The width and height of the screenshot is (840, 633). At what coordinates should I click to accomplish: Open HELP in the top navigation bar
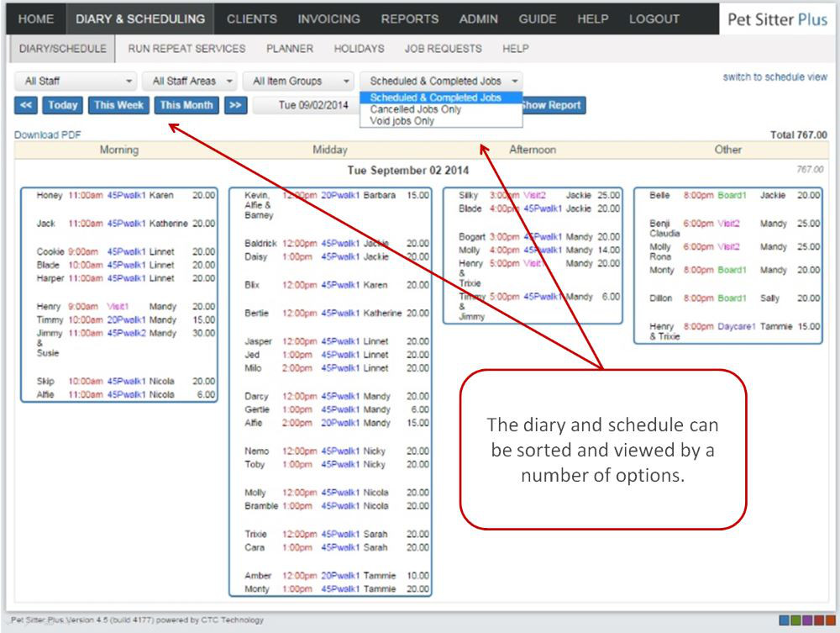[x=592, y=18]
